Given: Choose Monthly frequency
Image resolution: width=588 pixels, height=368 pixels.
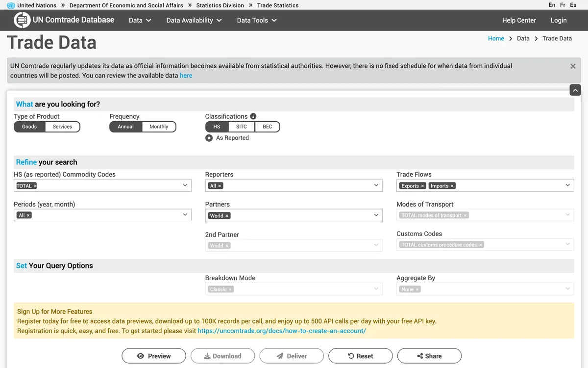Looking at the screenshot, I should pyautogui.click(x=159, y=127).
